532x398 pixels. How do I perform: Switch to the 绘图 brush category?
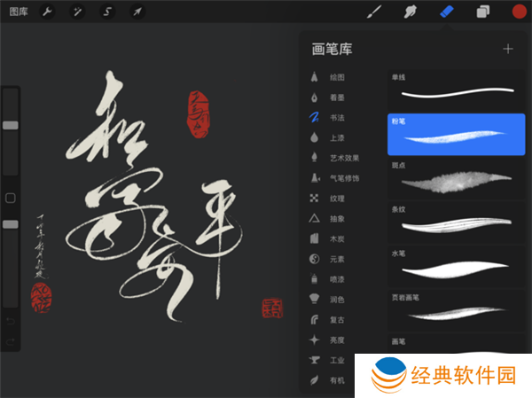[x=334, y=77]
